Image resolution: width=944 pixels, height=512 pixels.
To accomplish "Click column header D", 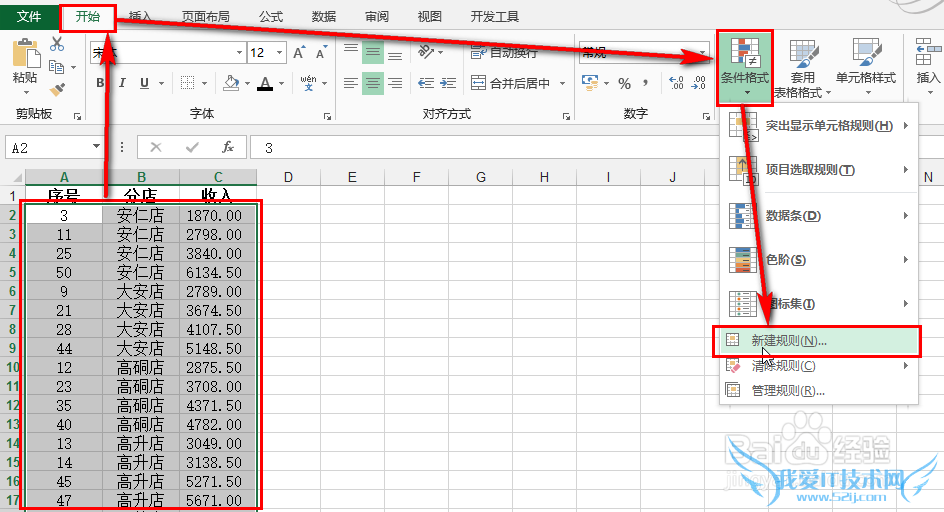I will point(288,177).
